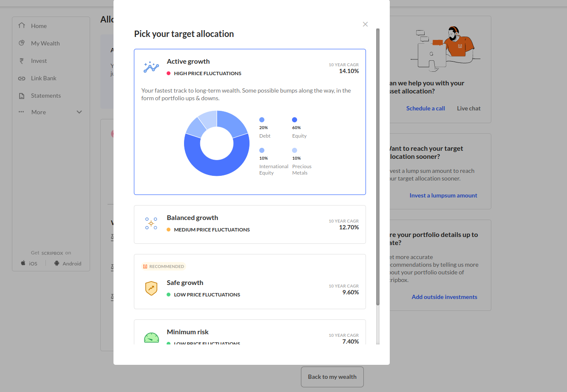This screenshot has width=567, height=392.
Task: Click the Balanced growth icon
Action: (x=151, y=223)
